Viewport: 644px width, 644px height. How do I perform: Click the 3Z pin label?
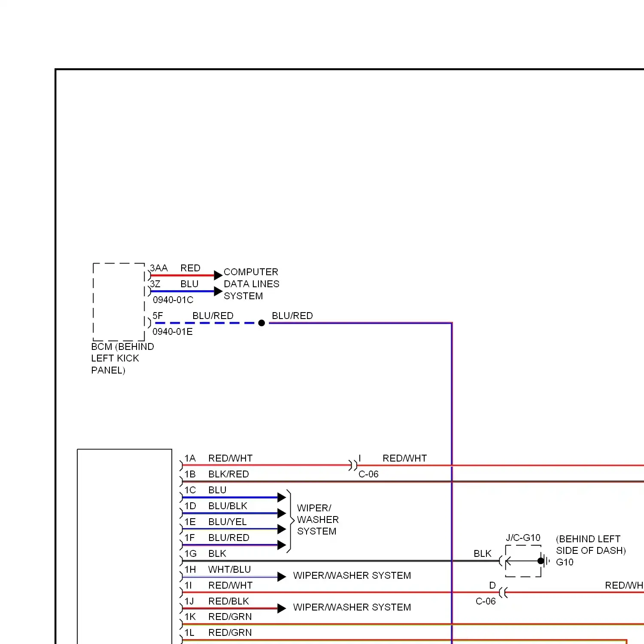tap(155, 284)
